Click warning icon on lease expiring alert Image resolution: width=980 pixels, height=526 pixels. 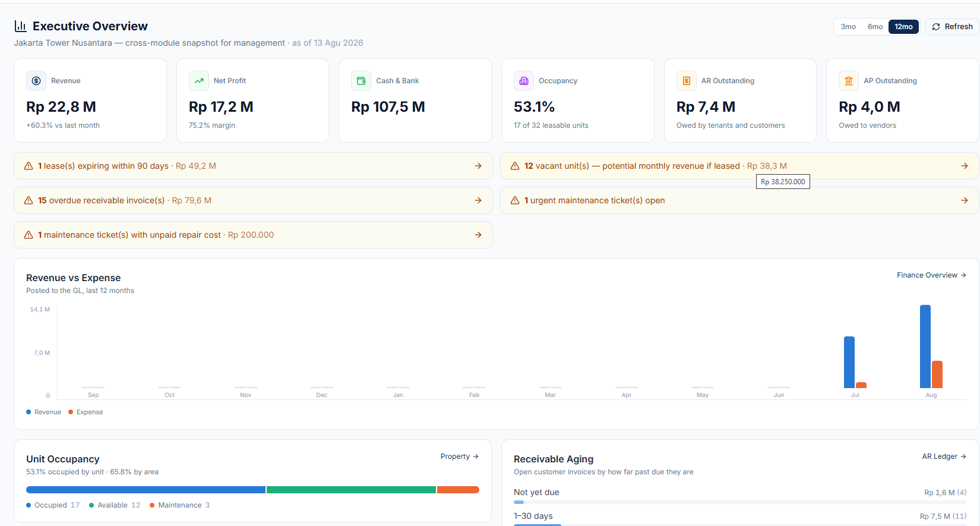click(29, 166)
